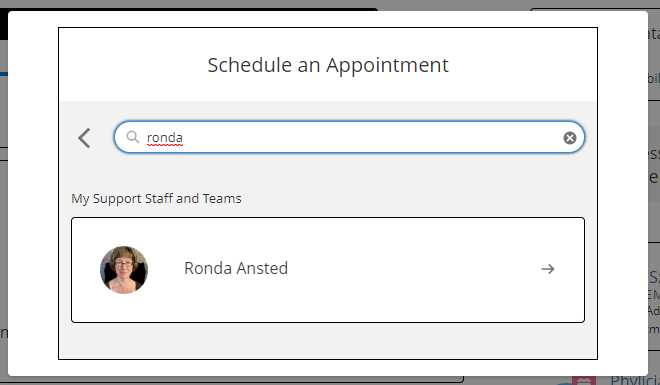Click the Schedule an Appointment heading
This screenshot has height=385, width=660.
click(x=328, y=65)
